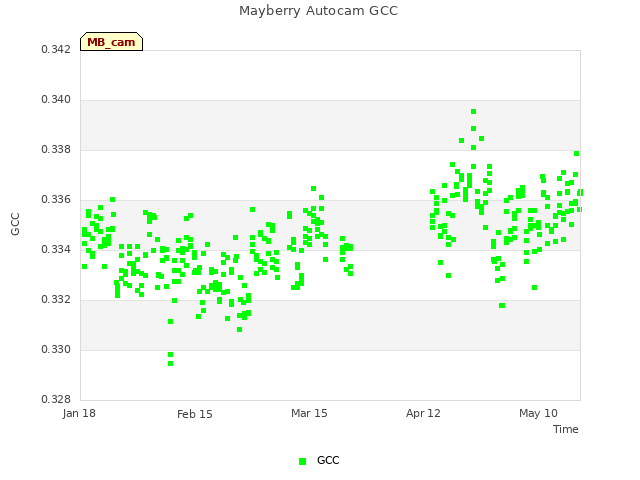The image size is (640, 480).
Task: Click the MB_cam label tag
Action: pos(111,42)
